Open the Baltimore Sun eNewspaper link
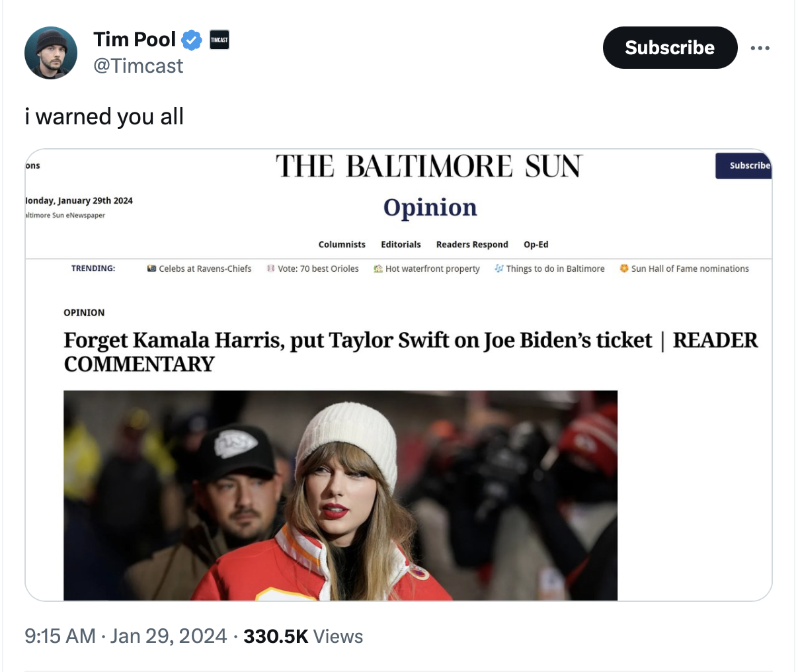The image size is (800, 672). 65,216
